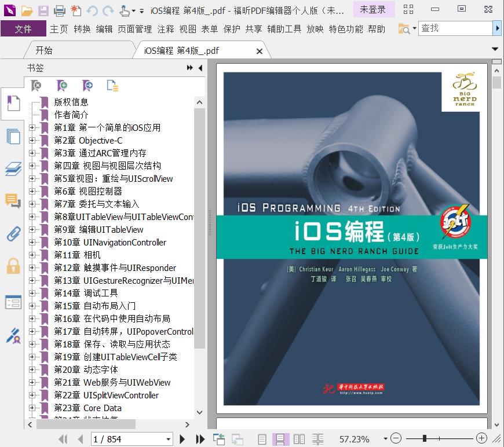Go to the first page
This screenshot has height=447, width=504.
[63, 439]
